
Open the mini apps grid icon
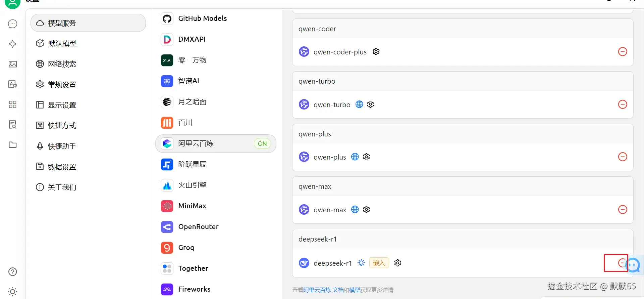coord(13,104)
